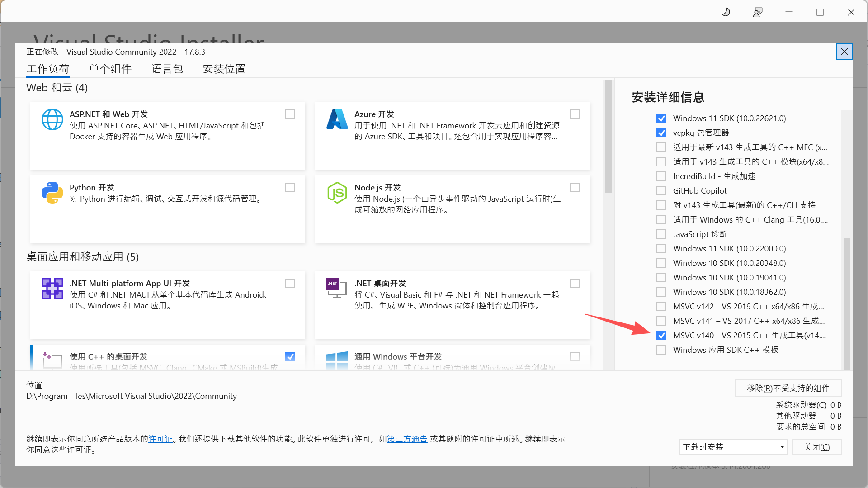Check the Azure 开发 workload checkbox

[575, 114]
